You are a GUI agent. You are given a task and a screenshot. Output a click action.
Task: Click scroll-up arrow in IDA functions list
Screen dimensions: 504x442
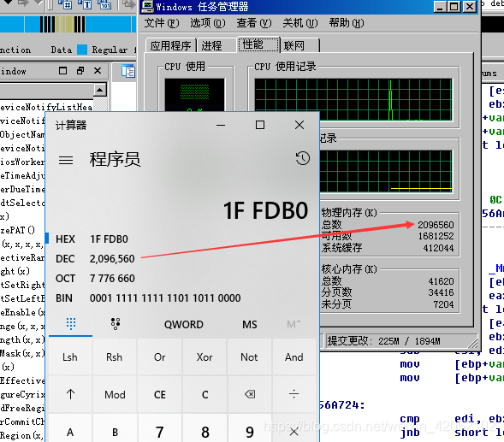pos(100,90)
